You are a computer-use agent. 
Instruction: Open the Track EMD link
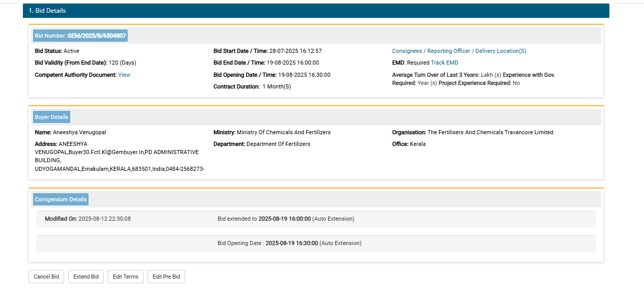[445, 63]
